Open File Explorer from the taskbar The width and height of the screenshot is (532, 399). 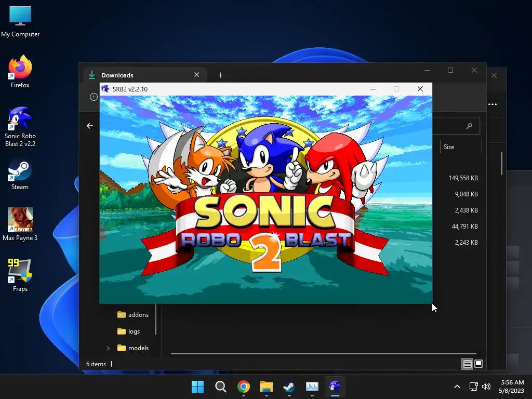pyautogui.click(x=267, y=387)
